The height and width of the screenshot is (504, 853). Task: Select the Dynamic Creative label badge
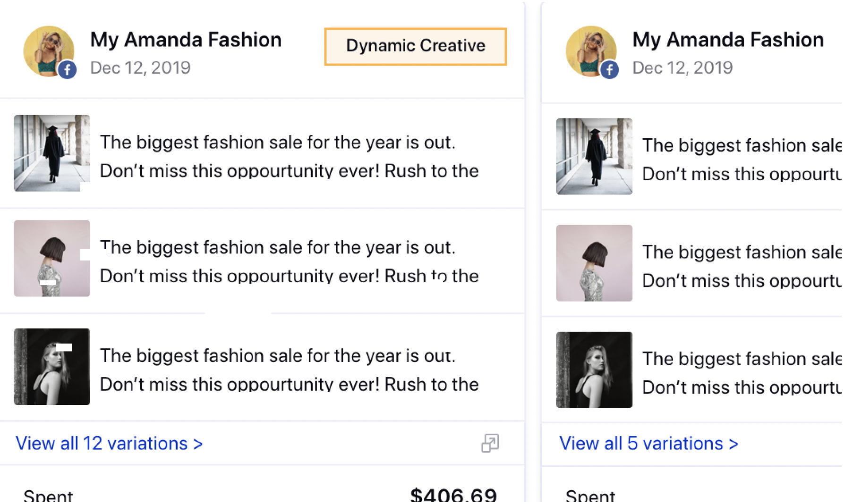pos(416,46)
